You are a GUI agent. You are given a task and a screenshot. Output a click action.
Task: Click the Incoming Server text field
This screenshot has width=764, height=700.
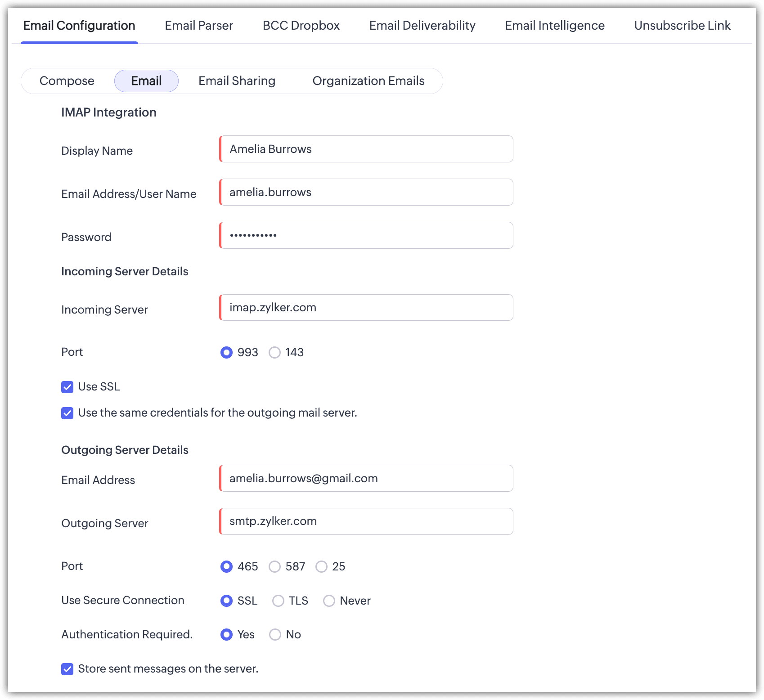(366, 308)
